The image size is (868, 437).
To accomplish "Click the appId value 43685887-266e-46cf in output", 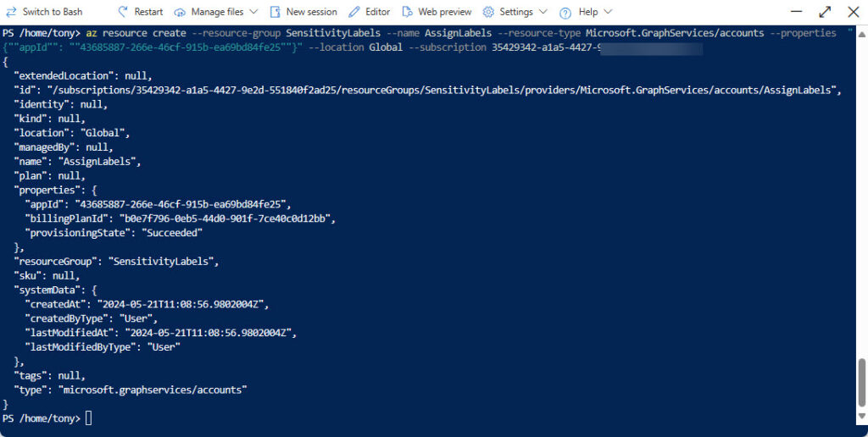I will click(x=180, y=204).
